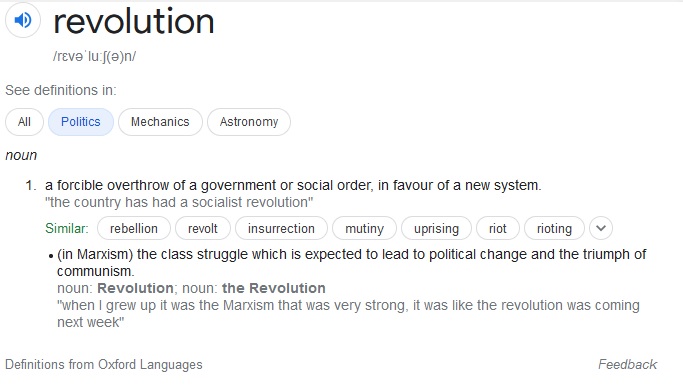Click the first definition sentence

tap(293, 185)
